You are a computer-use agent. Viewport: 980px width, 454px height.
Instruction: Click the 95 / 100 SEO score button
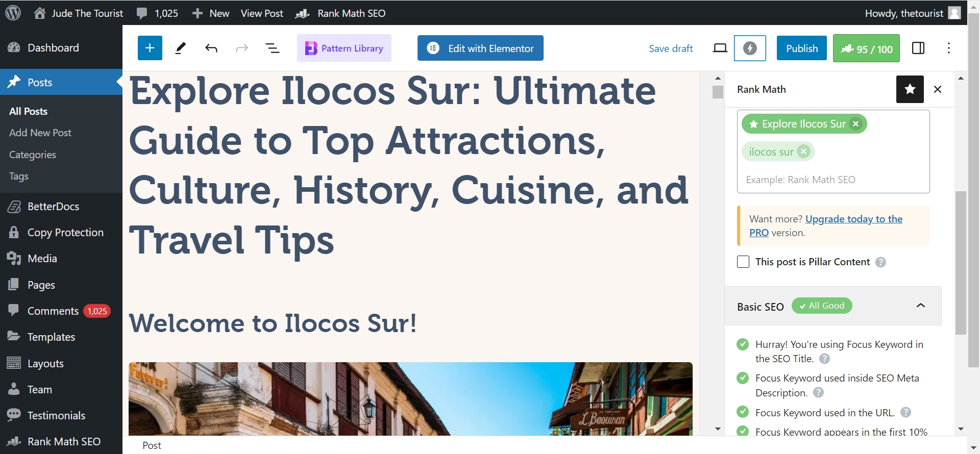(x=866, y=48)
